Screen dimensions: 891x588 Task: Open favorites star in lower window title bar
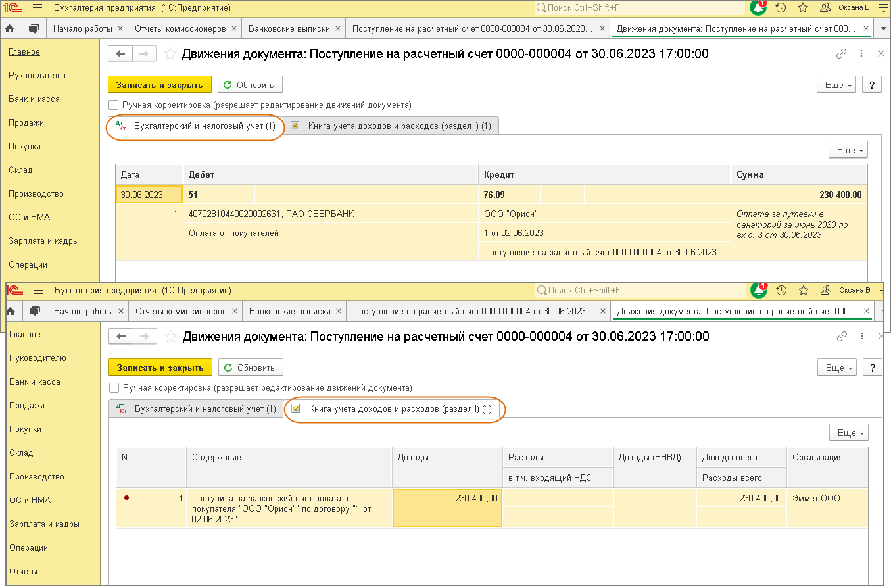pyautogui.click(x=803, y=291)
